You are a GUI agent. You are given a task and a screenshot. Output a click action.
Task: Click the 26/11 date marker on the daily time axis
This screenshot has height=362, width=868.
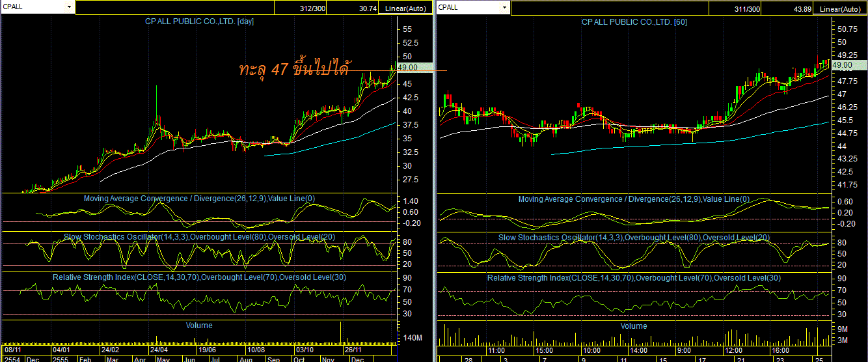tap(354, 350)
